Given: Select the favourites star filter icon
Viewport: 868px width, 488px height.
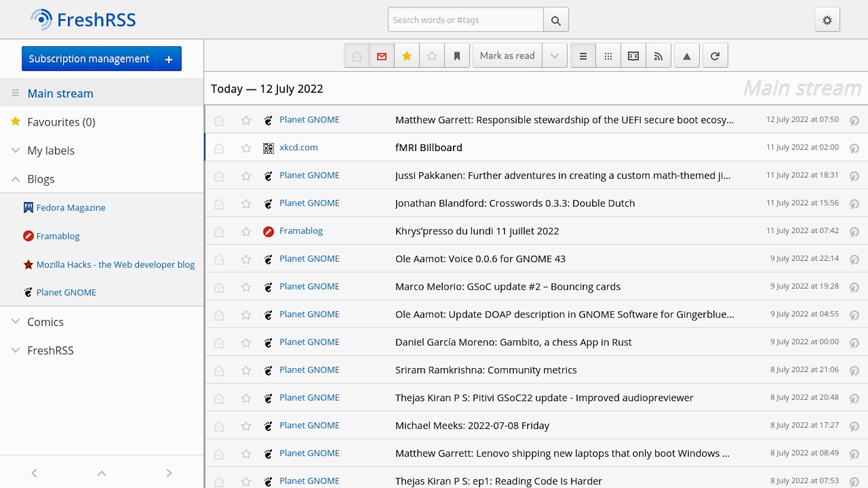Looking at the screenshot, I should point(407,56).
